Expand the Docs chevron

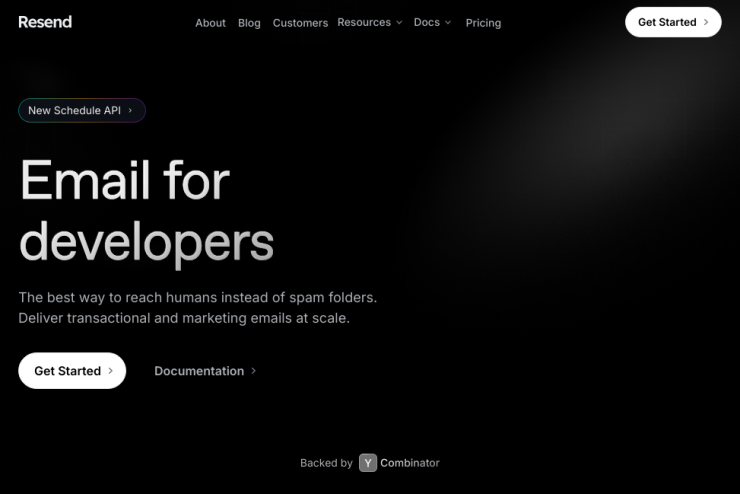448,22
